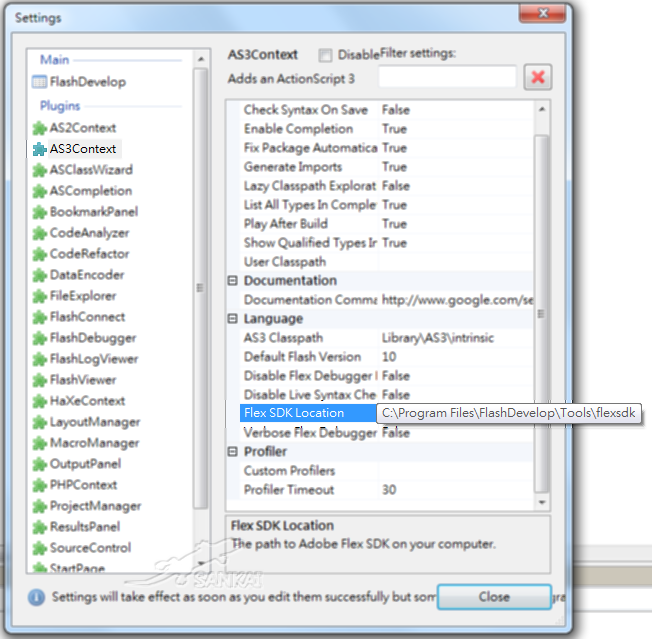Click the ProjectManager plugin icon
The height and width of the screenshot is (639, 652).
[x=40, y=506]
